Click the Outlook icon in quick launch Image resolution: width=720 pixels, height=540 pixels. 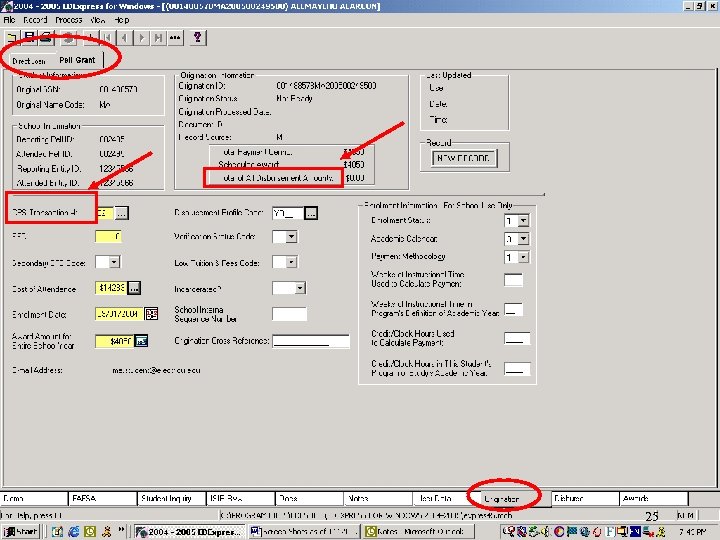(x=90, y=532)
